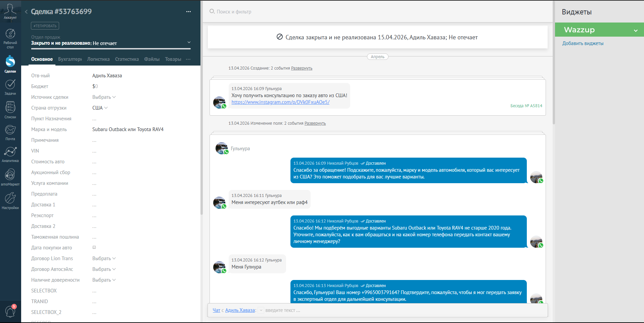
Task: Open the Рабочий стол dashboard icon
Action: point(10,39)
